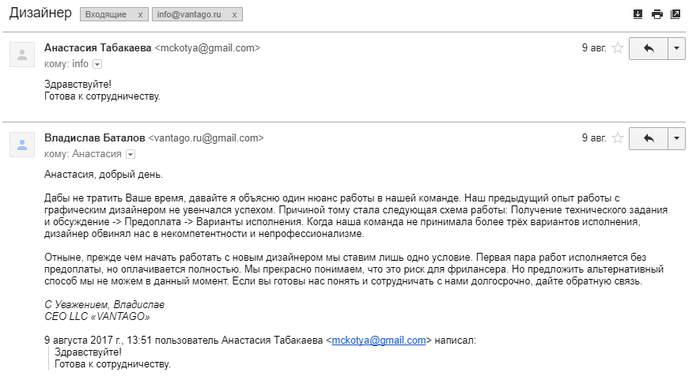Remove the 'info@vantago.ru' label with x
Image resolution: width=700 pixels, height=384 pixels.
point(234,15)
